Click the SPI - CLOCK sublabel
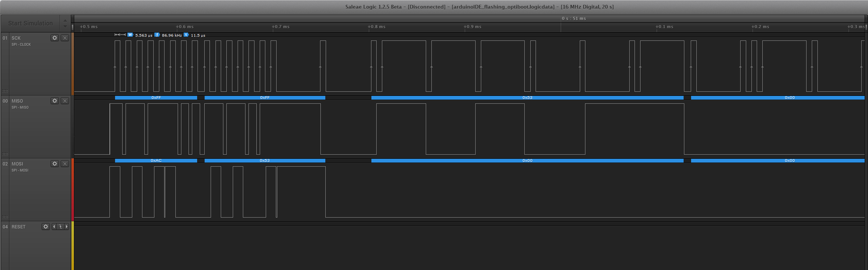868x270 pixels. pos(21,45)
